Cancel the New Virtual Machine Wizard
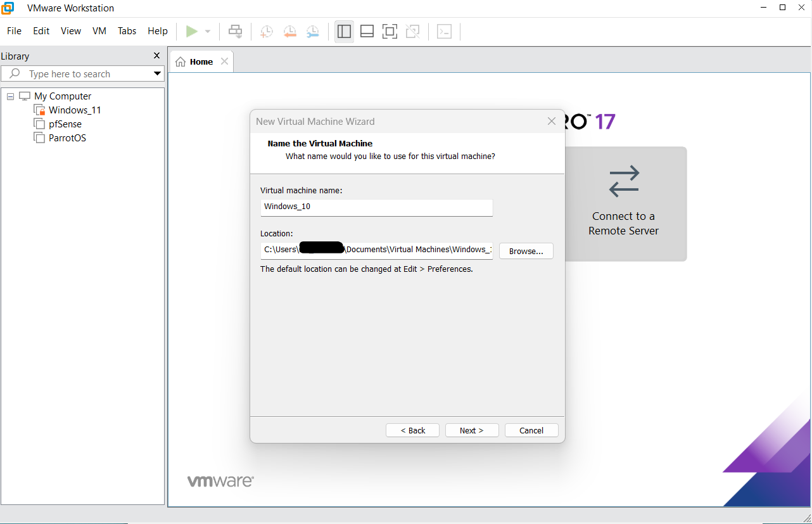Screen dimensions: 812x524 531,430
